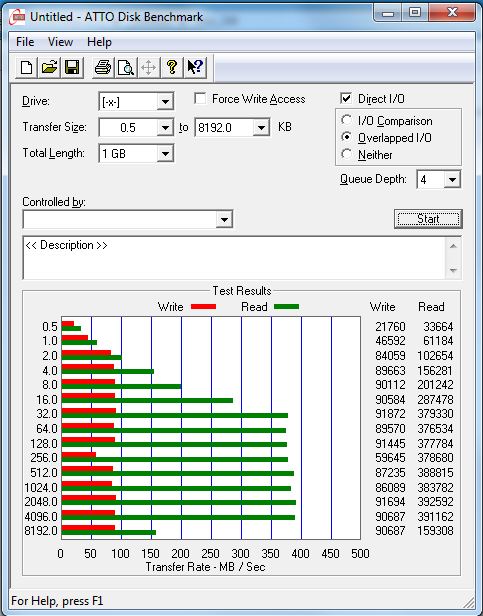Open a saved benchmark with the folder icon
The image size is (483, 616).
pos(49,68)
